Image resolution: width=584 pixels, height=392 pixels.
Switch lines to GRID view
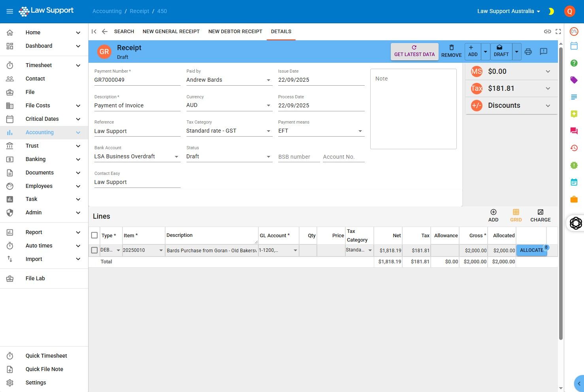point(516,216)
